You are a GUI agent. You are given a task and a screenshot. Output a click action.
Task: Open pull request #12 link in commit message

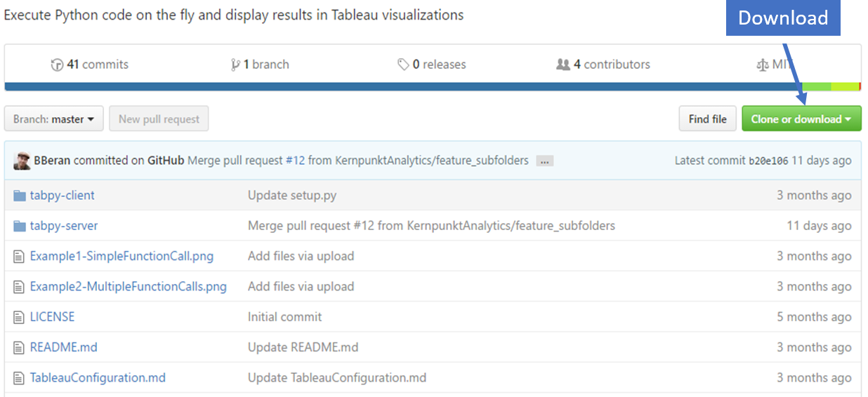pos(295,161)
